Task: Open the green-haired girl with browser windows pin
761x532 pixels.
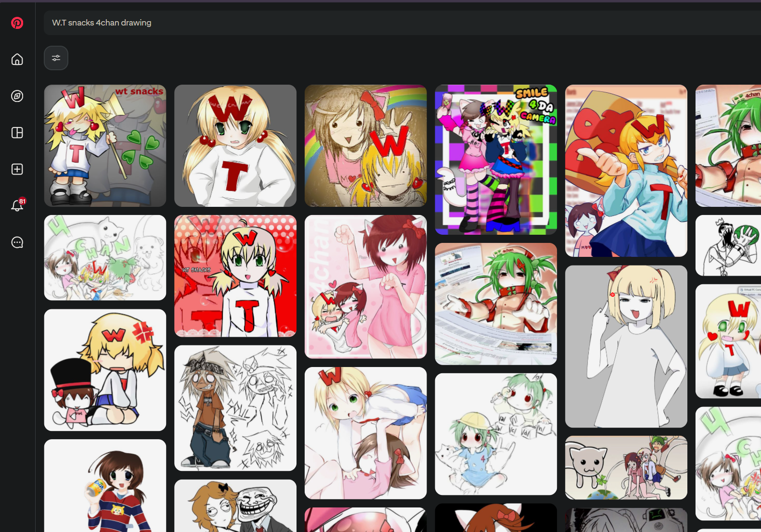Action: [496, 304]
